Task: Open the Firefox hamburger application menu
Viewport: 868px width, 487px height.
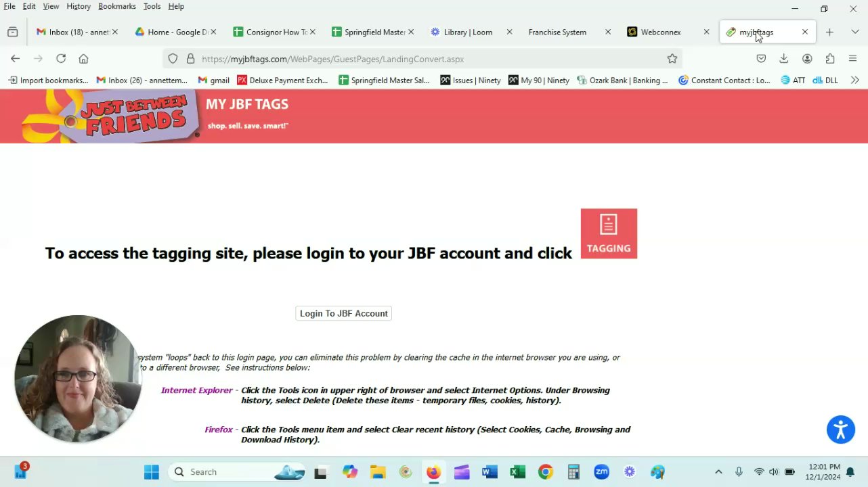Action: pos(852,59)
